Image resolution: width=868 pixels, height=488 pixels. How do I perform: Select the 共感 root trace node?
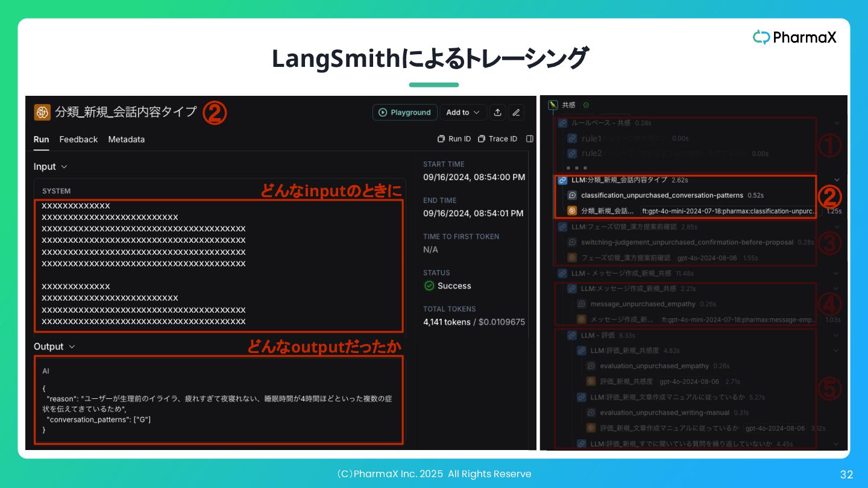coord(569,105)
